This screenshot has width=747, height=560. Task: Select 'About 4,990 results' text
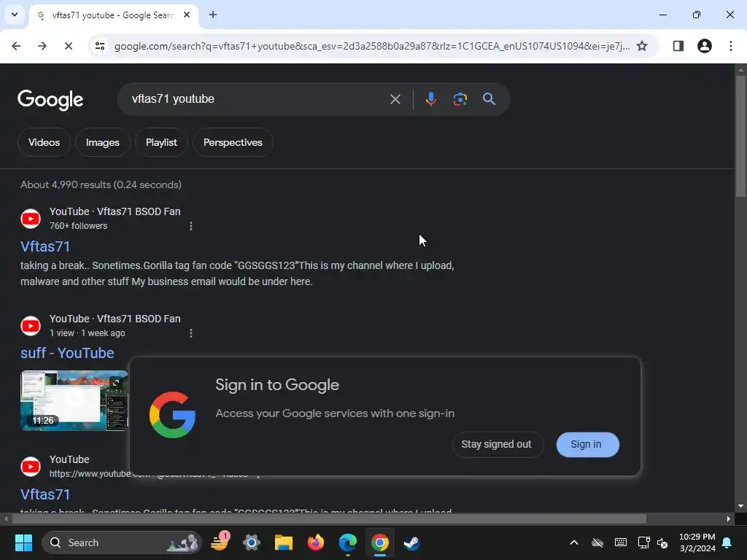(65, 184)
